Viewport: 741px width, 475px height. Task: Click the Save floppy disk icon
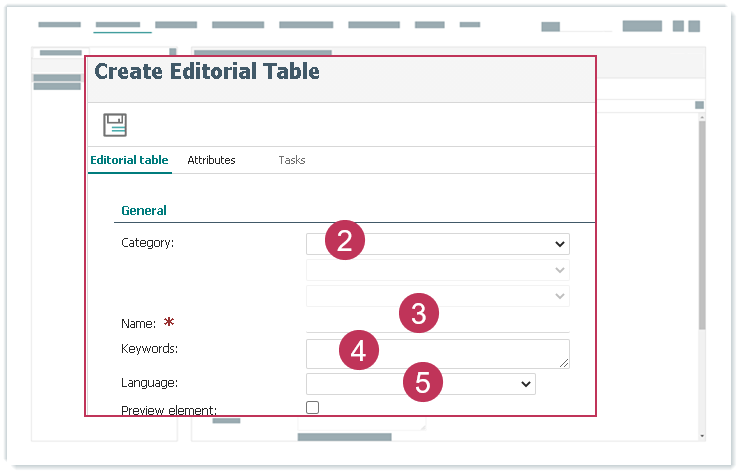pyautogui.click(x=115, y=125)
